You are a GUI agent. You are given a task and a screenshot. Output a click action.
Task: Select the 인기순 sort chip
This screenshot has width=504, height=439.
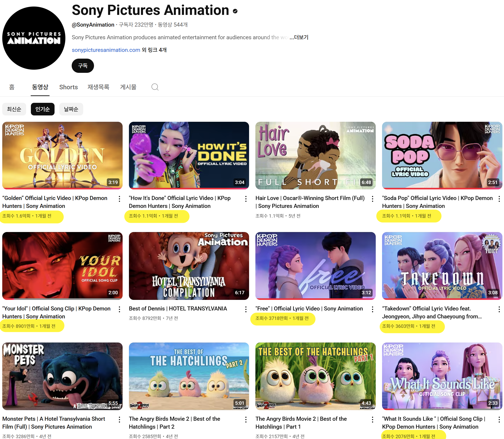coord(43,109)
